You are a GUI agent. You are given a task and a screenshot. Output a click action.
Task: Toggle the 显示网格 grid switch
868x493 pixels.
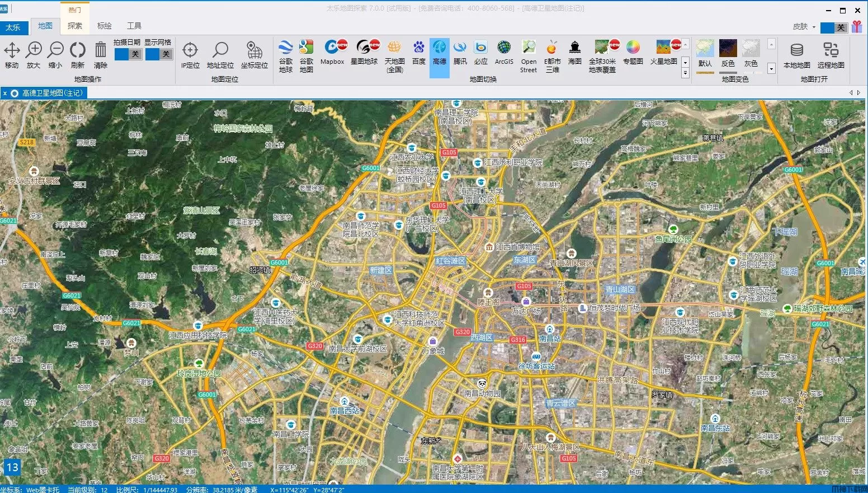pos(158,54)
